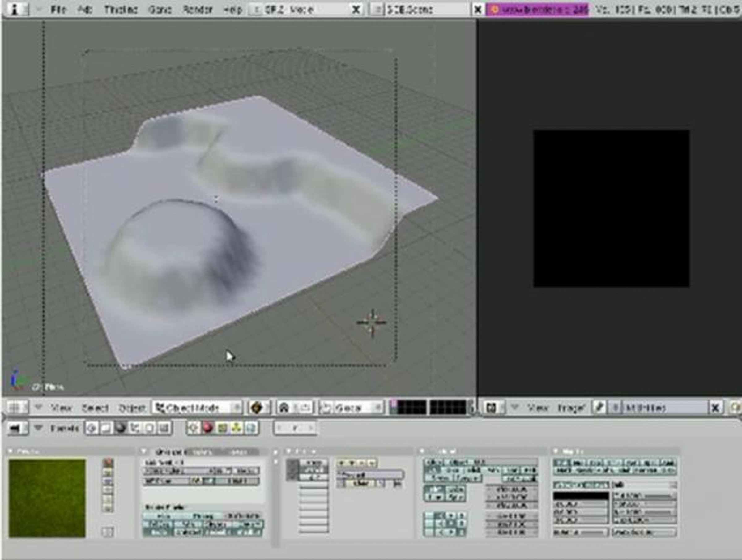Delete screen with X beside SR:2-Model
This screenshot has width=742, height=560.
356,10
